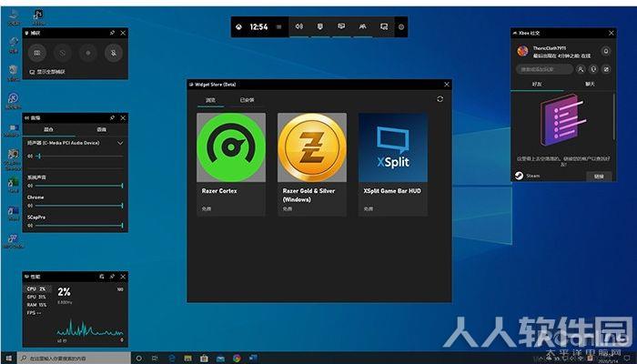Pin the Audio widget
The width and height of the screenshot is (637, 364).
112,117
